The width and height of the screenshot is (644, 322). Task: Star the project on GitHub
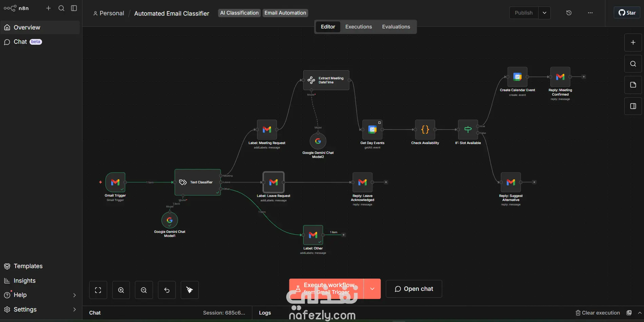click(x=627, y=13)
